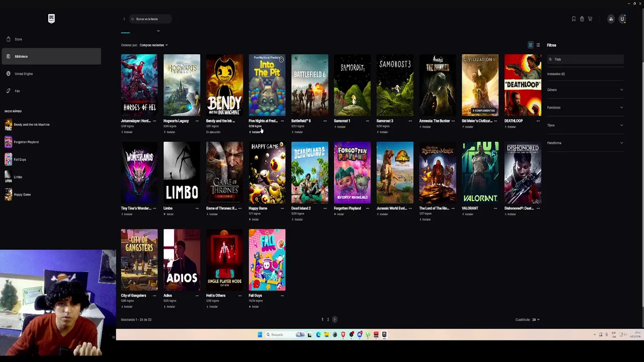Expand the Plataforma filter section

pos(585,143)
